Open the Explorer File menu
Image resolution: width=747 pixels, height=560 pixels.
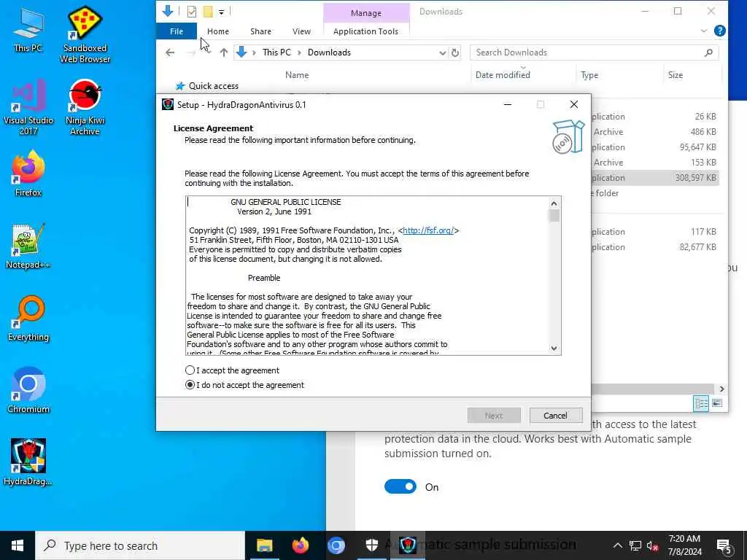pyautogui.click(x=177, y=31)
